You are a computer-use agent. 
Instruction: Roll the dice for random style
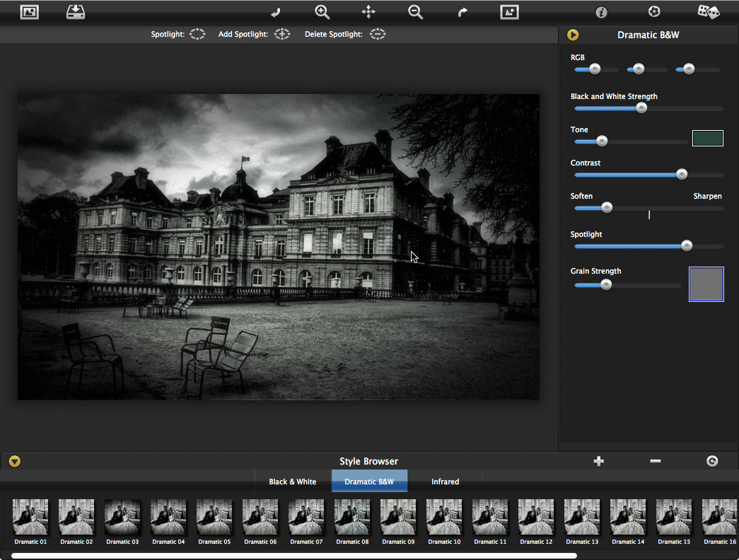(708, 11)
